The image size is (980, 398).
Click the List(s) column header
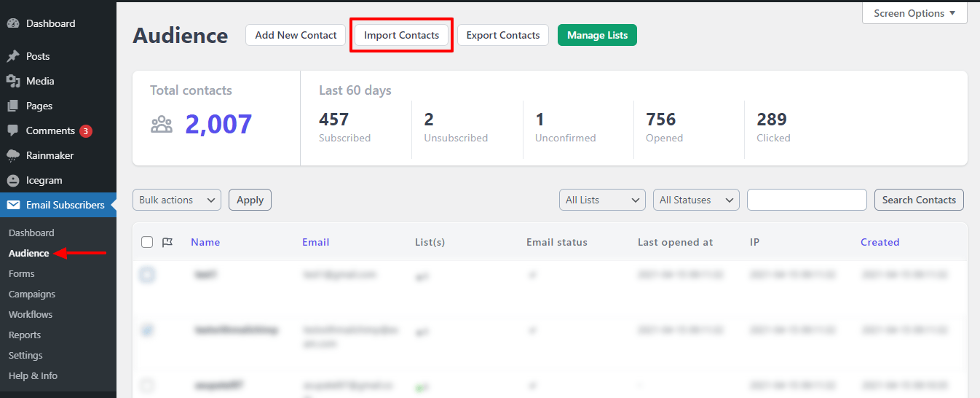coord(430,242)
